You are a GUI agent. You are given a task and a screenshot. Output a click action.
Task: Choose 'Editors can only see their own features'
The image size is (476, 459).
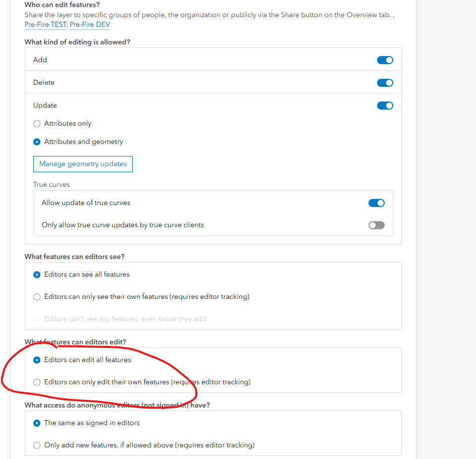tap(36, 296)
